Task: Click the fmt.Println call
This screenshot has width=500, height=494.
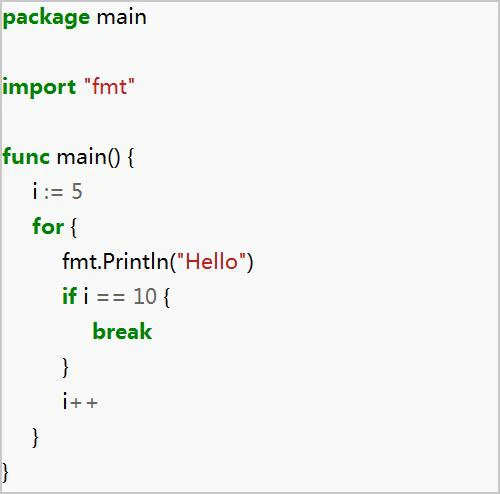Action: pos(158,262)
